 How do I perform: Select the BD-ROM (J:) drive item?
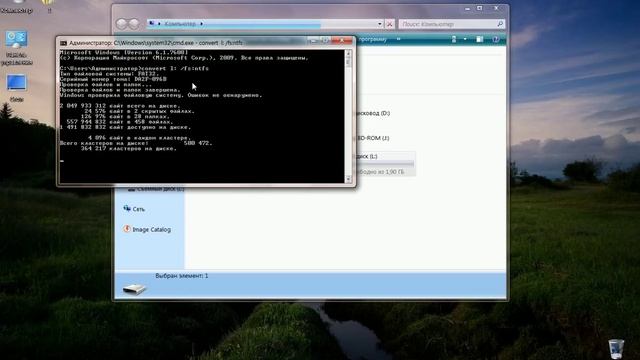(373, 138)
